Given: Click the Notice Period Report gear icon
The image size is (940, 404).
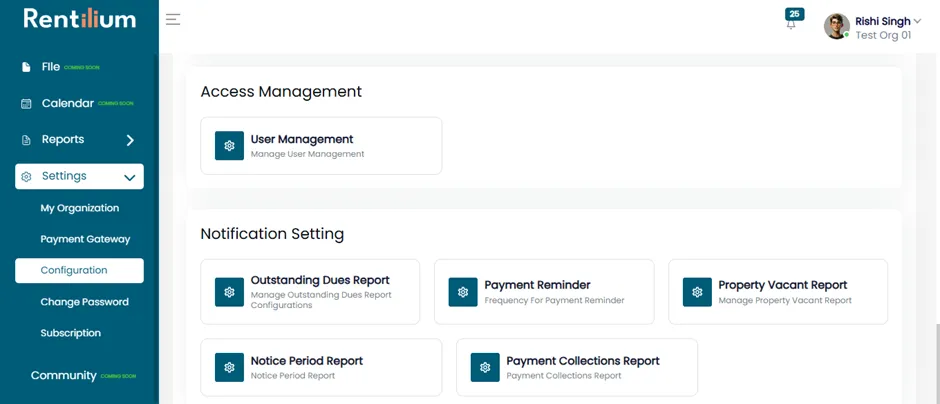Looking at the screenshot, I should (x=229, y=367).
